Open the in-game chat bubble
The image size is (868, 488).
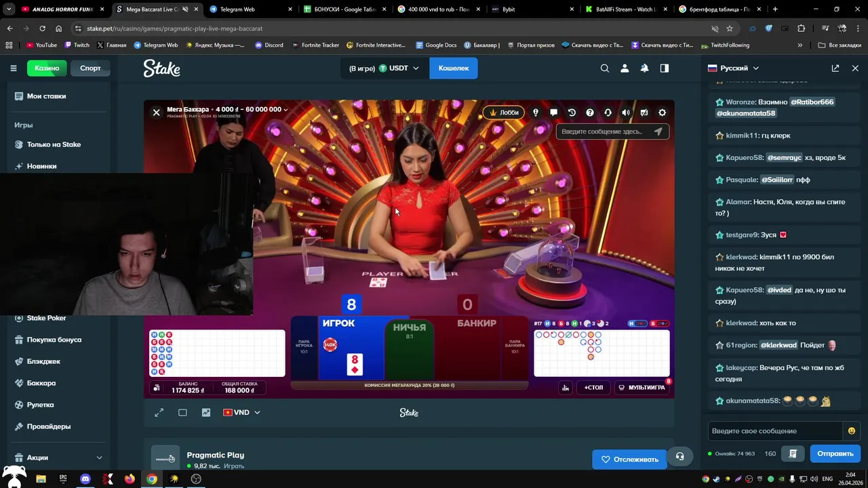click(x=553, y=113)
